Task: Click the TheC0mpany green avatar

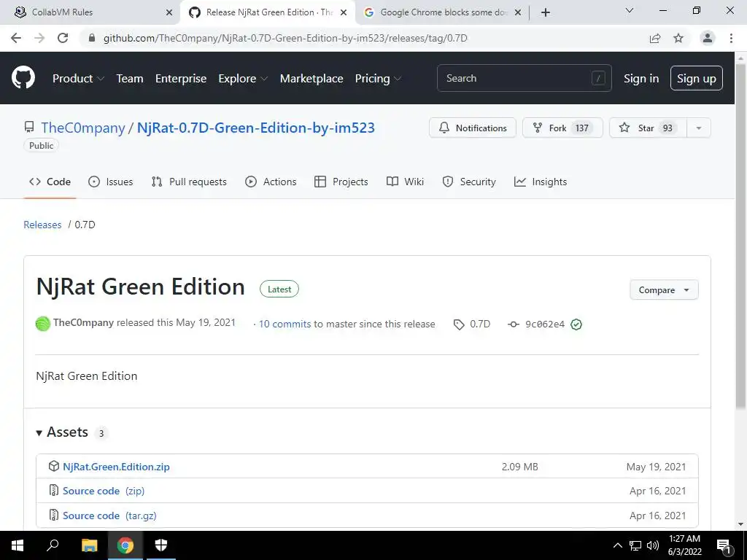Action: tap(43, 324)
